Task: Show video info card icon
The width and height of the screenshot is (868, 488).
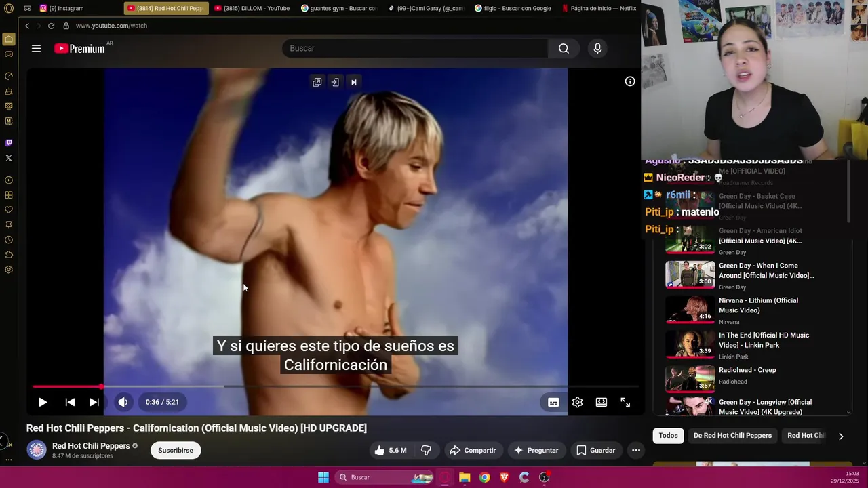Action: pyautogui.click(x=630, y=81)
